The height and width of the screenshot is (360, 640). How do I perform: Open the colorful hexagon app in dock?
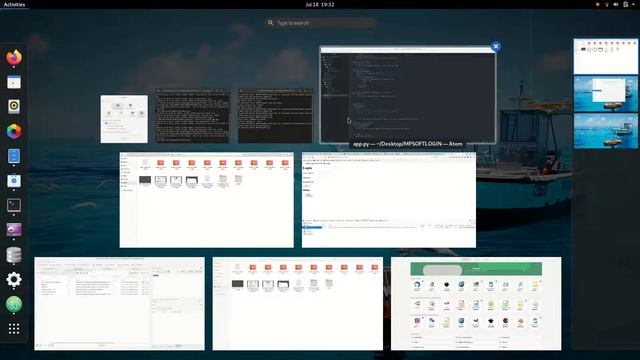coord(14,131)
